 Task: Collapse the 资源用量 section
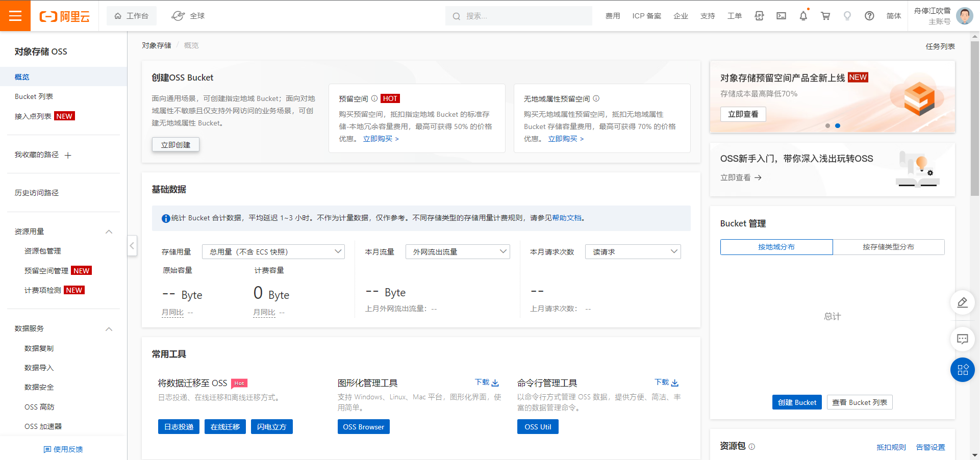(109, 232)
